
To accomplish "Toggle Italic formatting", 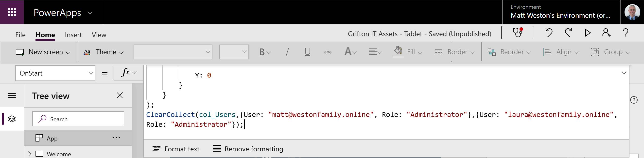I will pos(288,52).
